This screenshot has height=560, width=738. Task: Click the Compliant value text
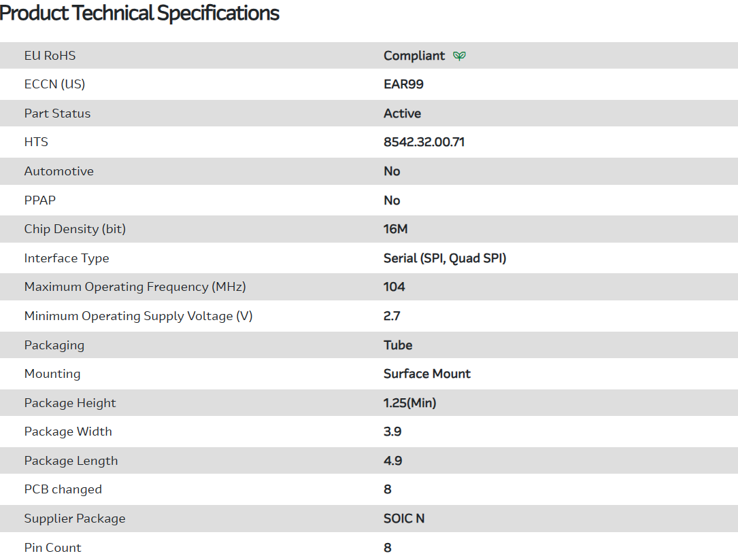click(x=414, y=56)
